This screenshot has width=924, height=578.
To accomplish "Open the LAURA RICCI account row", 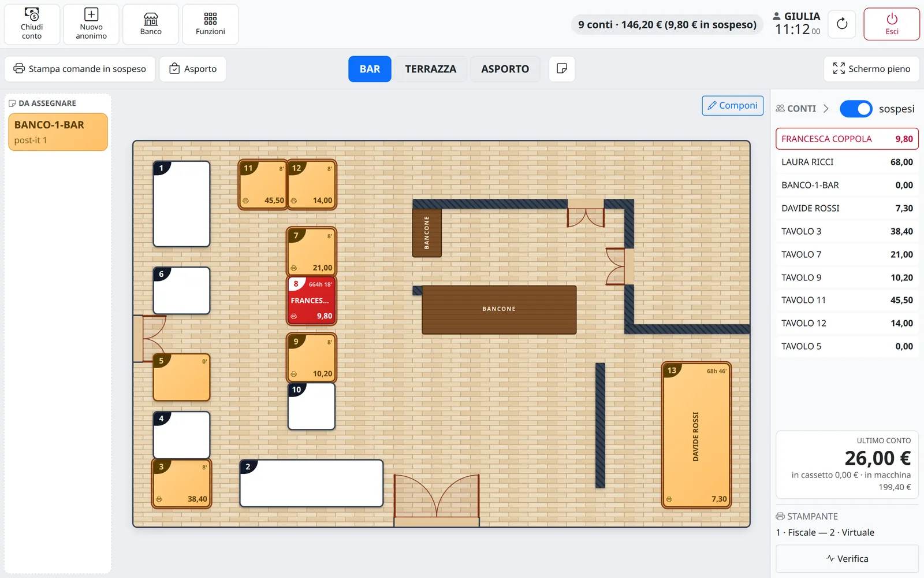I will (847, 162).
